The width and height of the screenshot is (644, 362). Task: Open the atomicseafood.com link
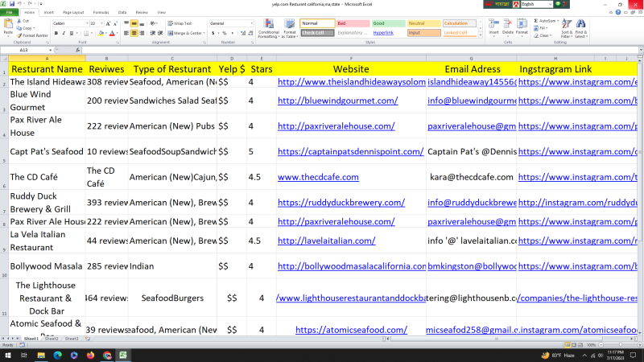(351, 330)
